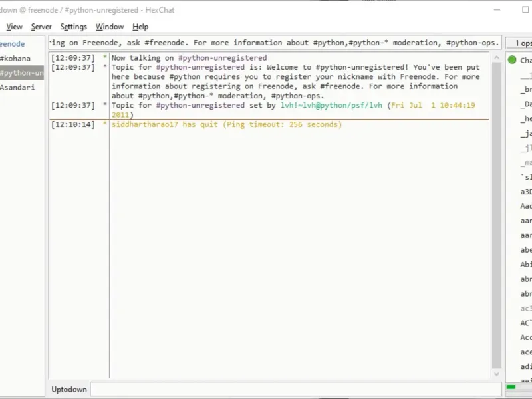The height and width of the screenshot is (399, 532).
Task: Select the freenode network in the channel tree
Action: click(x=13, y=44)
